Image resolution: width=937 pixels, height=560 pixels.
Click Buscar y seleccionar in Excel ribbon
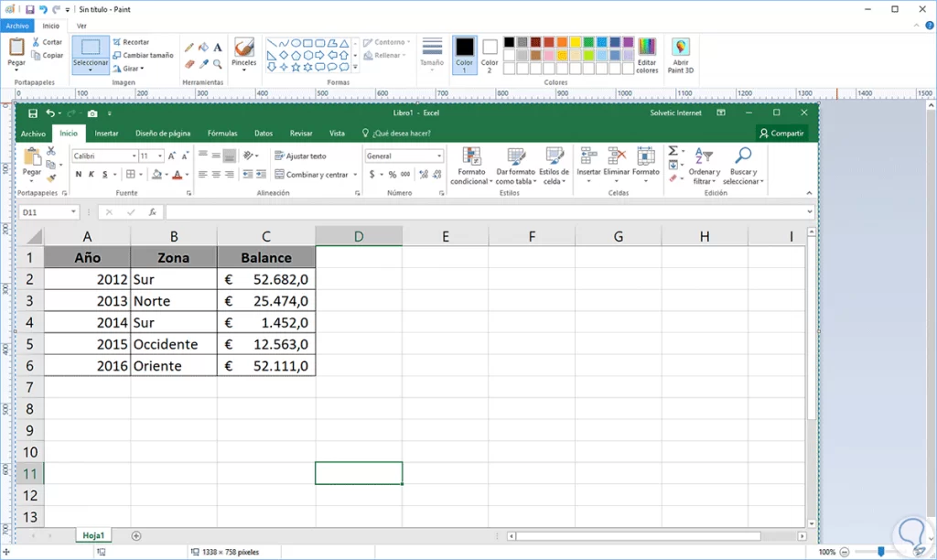pyautogui.click(x=743, y=167)
